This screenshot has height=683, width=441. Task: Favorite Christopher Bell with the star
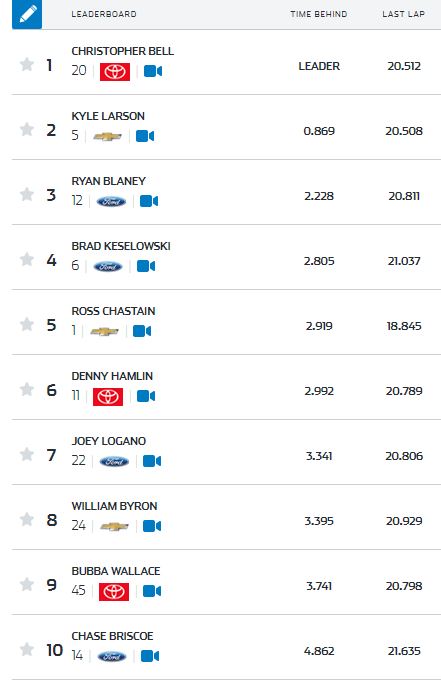(27, 64)
